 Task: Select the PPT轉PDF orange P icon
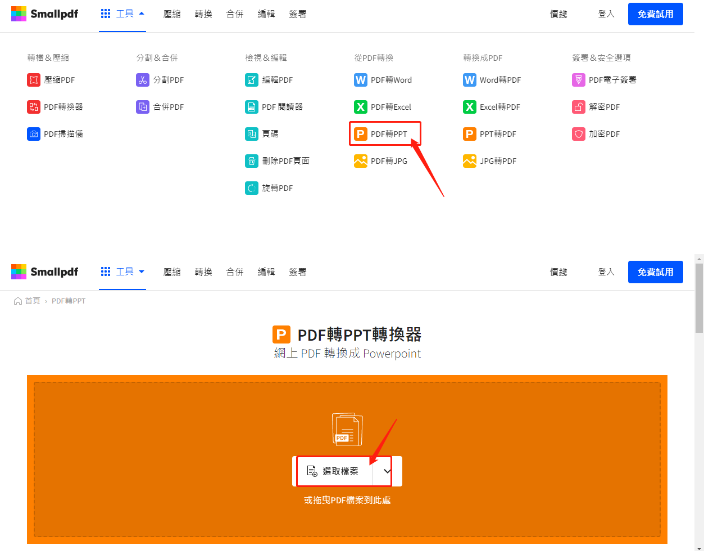(x=470, y=134)
